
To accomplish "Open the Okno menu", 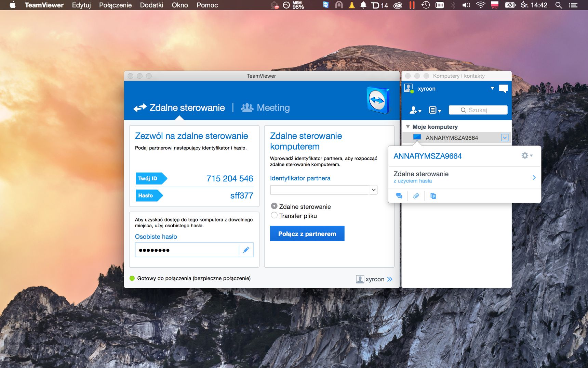I will pos(180,5).
